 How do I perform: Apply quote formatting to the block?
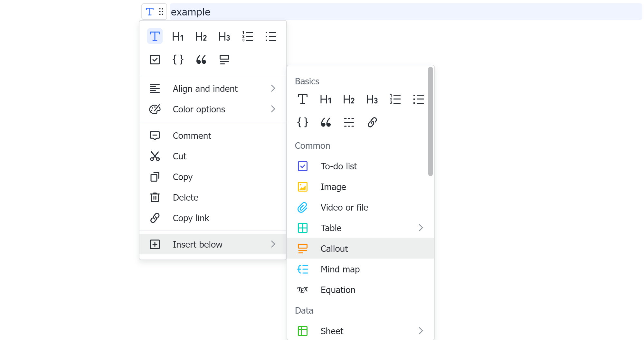point(201,59)
